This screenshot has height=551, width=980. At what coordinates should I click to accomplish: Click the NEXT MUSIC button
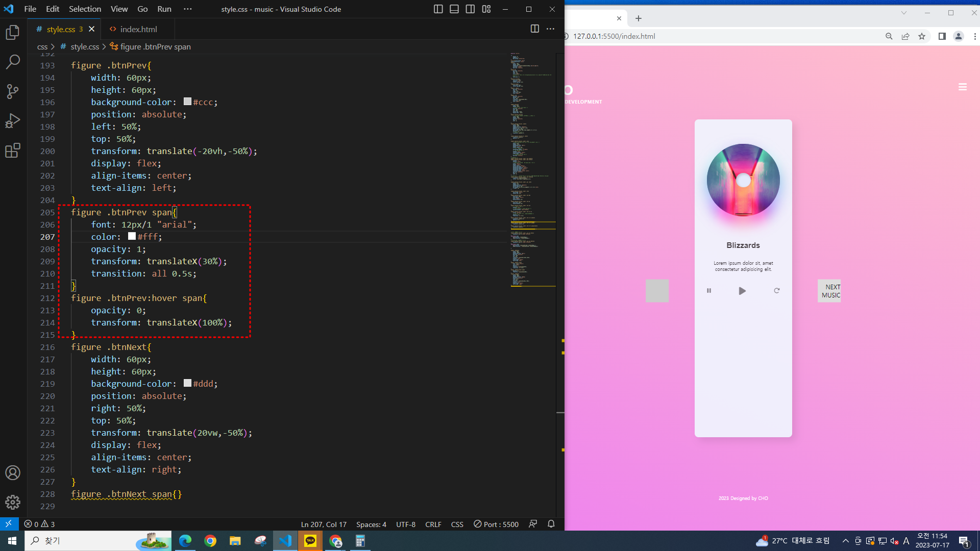click(829, 291)
